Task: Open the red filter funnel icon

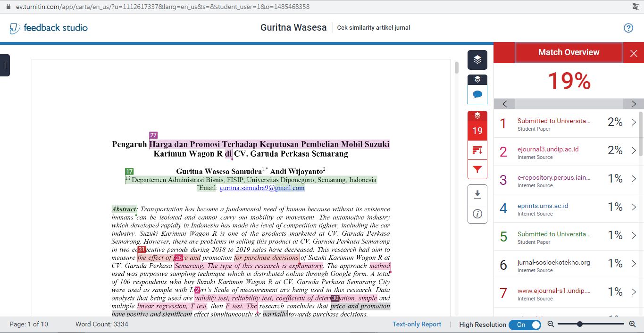Action: tap(477, 169)
